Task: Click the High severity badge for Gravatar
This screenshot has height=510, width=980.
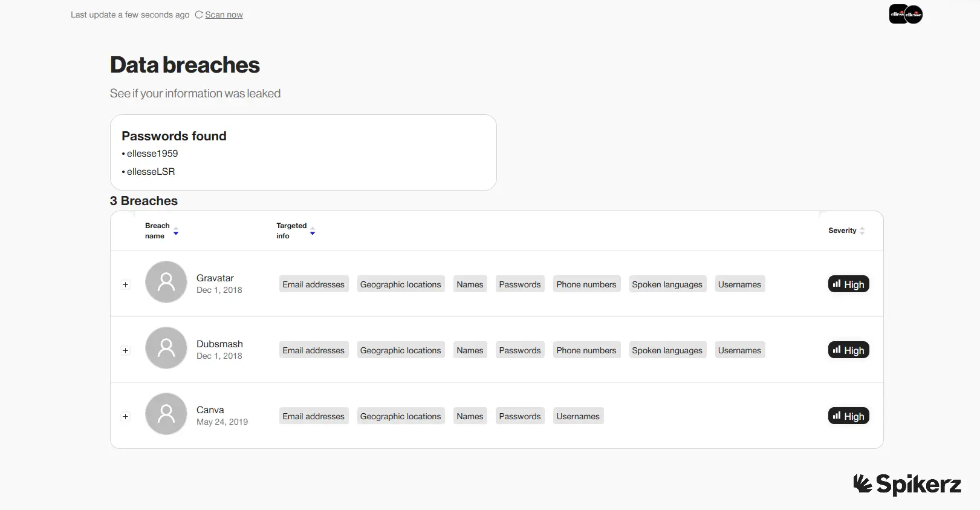Action: (848, 284)
